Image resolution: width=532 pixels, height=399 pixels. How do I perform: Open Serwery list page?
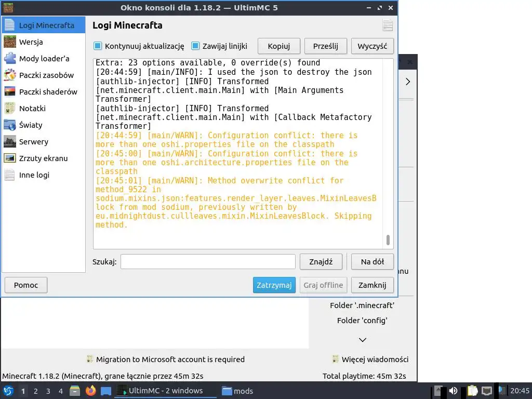coord(44,142)
